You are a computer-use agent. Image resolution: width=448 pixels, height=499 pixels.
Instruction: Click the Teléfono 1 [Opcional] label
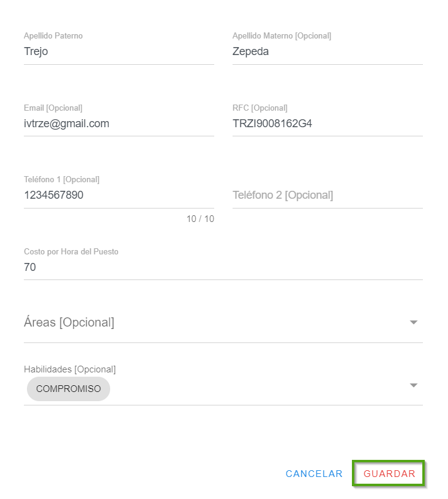click(x=62, y=180)
